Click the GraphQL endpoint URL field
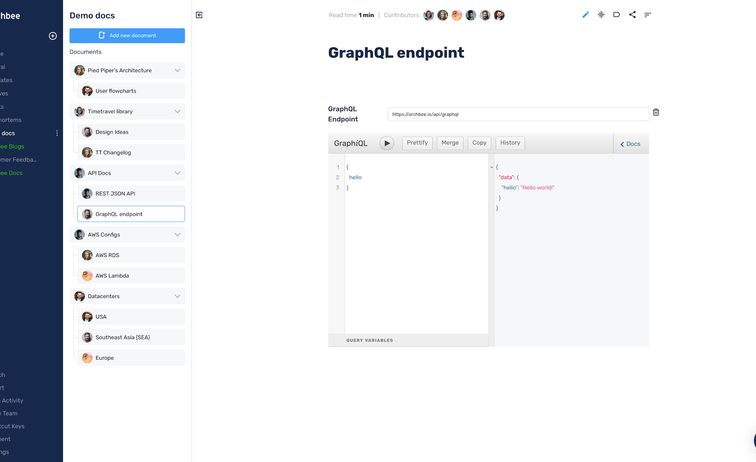The height and width of the screenshot is (462, 756). pos(517,114)
